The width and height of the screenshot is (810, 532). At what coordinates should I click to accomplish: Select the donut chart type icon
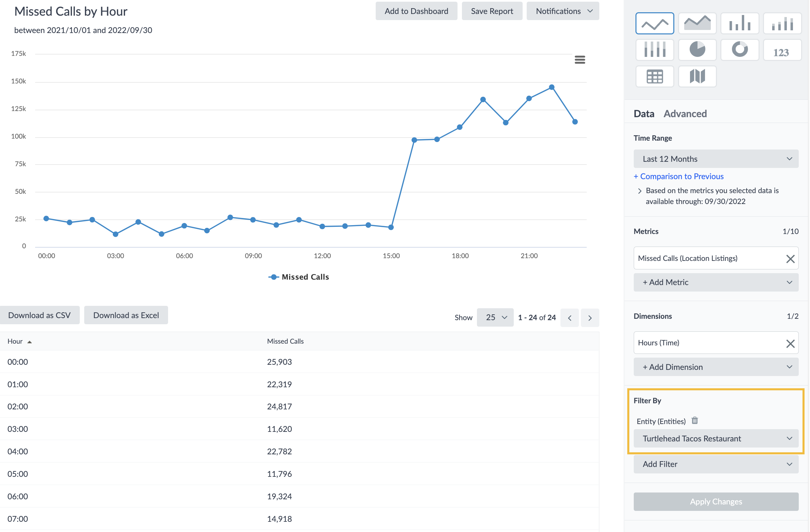pyautogui.click(x=740, y=50)
